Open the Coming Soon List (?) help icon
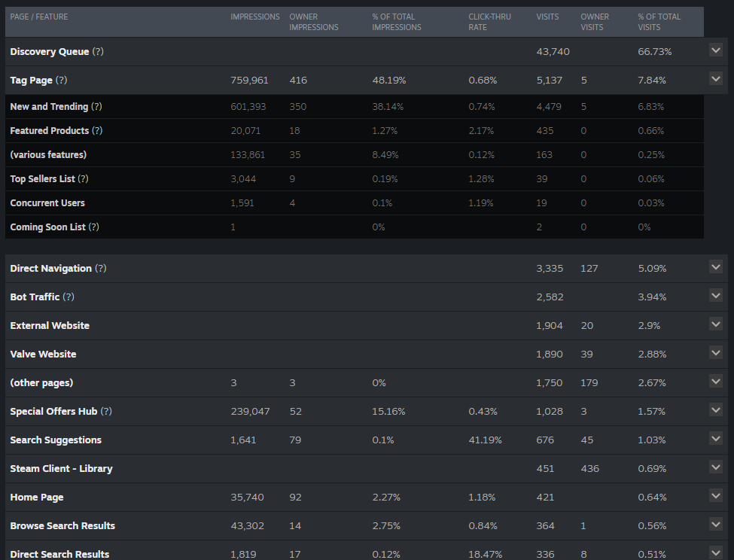This screenshot has height=560, width=734. pyautogui.click(x=93, y=227)
